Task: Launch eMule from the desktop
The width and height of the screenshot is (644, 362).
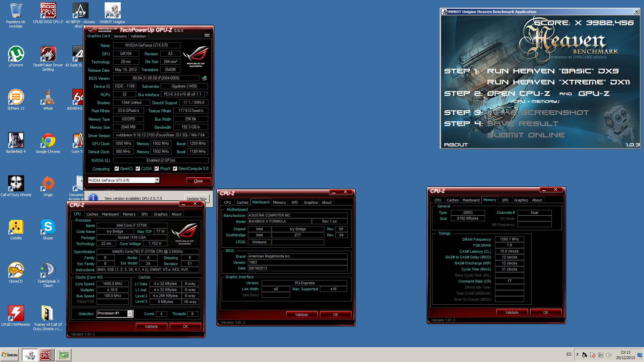Action: pyautogui.click(x=48, y=100)
